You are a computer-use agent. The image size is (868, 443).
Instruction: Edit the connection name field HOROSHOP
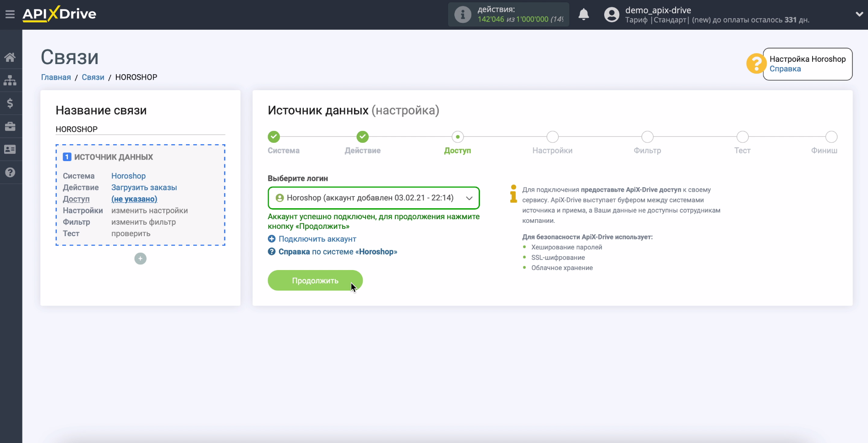[140, 129]
